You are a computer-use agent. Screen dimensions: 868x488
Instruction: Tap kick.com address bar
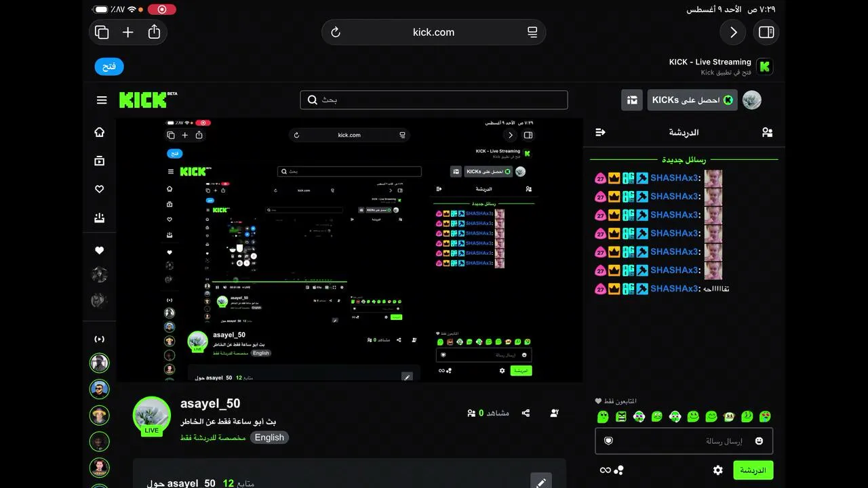(x=433, y=32)
